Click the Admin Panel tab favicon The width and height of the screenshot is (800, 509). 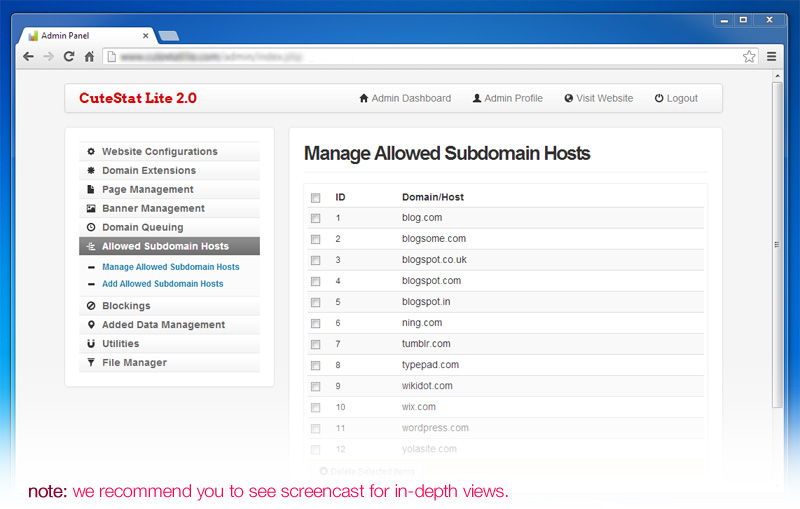point(33,36)
